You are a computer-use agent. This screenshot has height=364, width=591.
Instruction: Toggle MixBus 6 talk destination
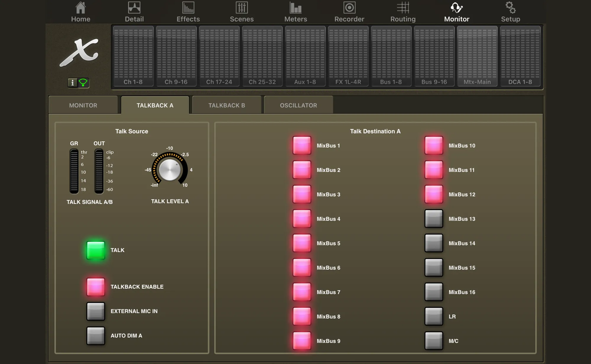[x=302, y=268]
